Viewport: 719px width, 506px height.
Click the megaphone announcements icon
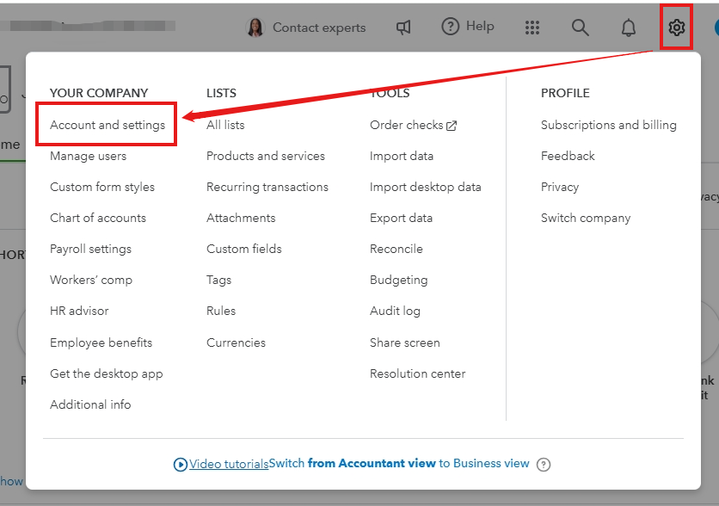404,27
